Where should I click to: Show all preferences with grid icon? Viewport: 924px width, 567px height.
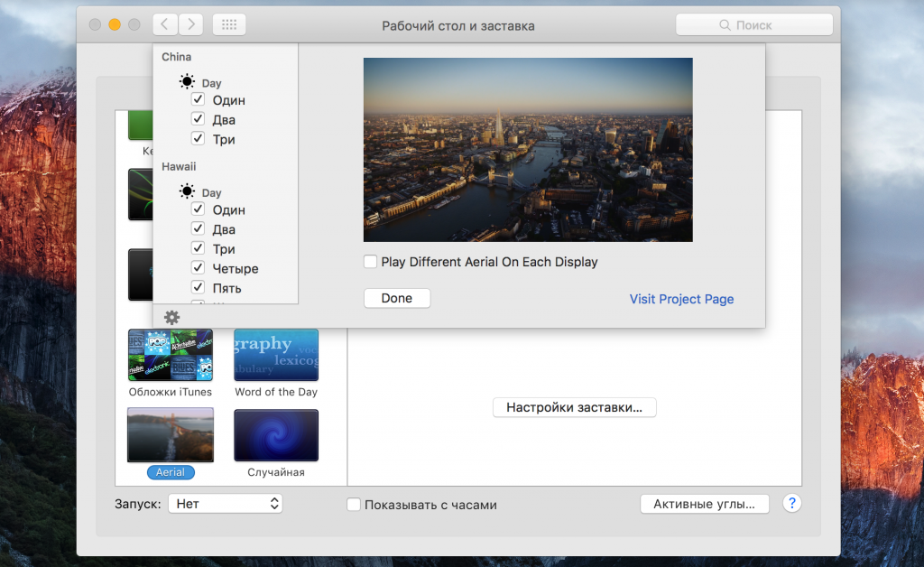(x=229, y=25)
